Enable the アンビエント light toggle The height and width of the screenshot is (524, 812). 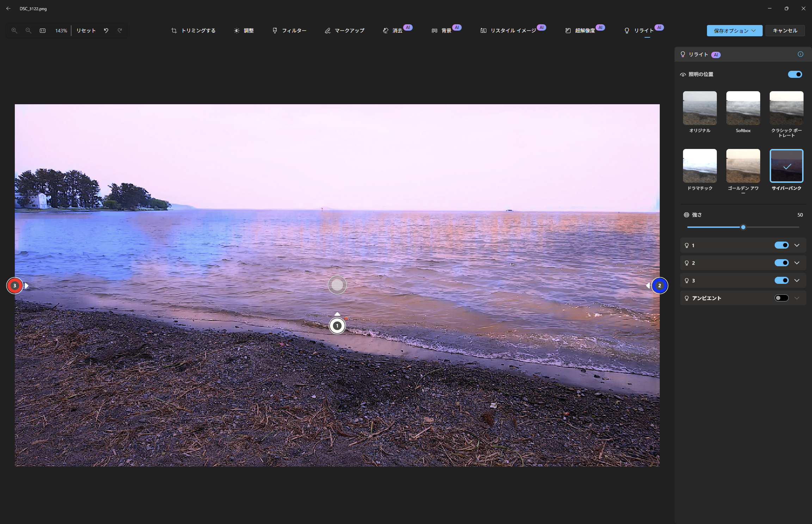click(781, 298)
